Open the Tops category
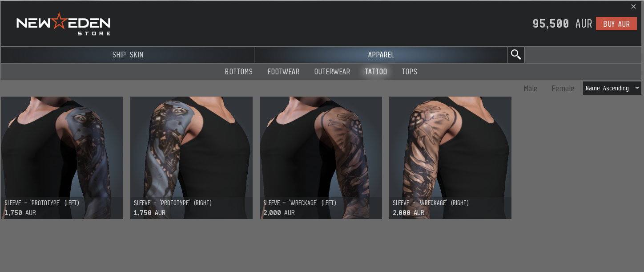Image resolution: width=644 pixels, height=272 pixels. [x=409, y=72]
